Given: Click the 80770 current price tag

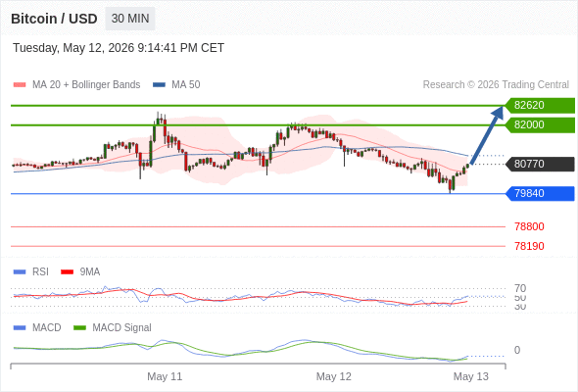Looking at the screenshot, I should (x=540, y=164).
